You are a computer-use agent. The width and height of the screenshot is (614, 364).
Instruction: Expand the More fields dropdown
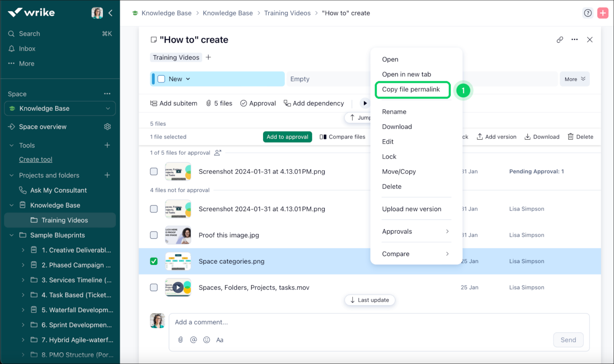coord(575,79)
